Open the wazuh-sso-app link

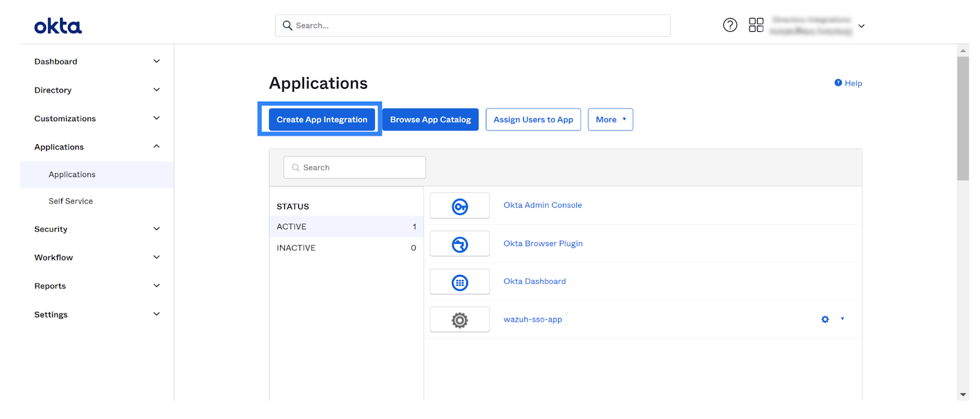533,319
